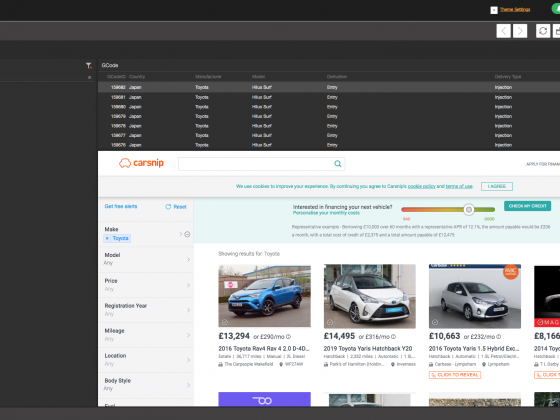
Task: Click The Carpeople Wakefield dealer name
Action: click(x=249, y=364)
